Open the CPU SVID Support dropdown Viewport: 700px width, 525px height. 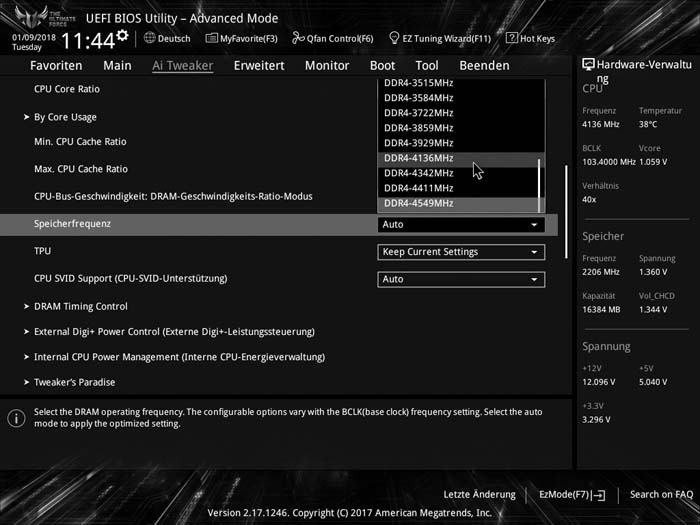point(461,279)
